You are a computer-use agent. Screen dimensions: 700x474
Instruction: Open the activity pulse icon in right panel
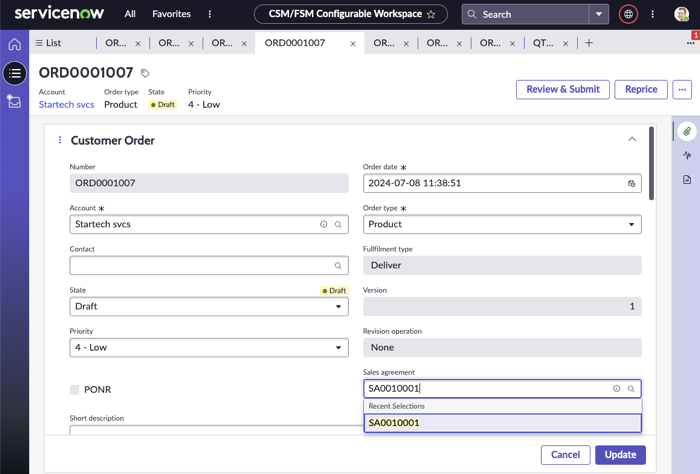tap(687, 155)
